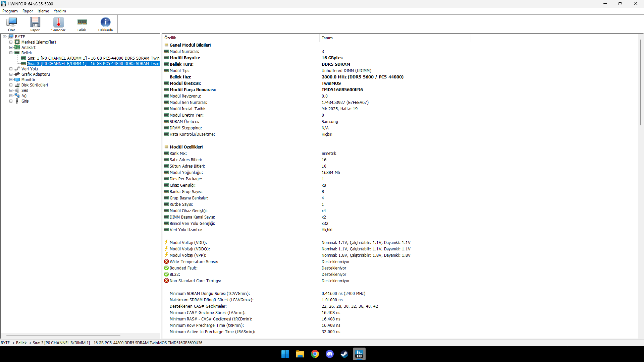644x362 pixels.
Task: Click the HWiNFO taskbar icon
Action: point(359,354)
